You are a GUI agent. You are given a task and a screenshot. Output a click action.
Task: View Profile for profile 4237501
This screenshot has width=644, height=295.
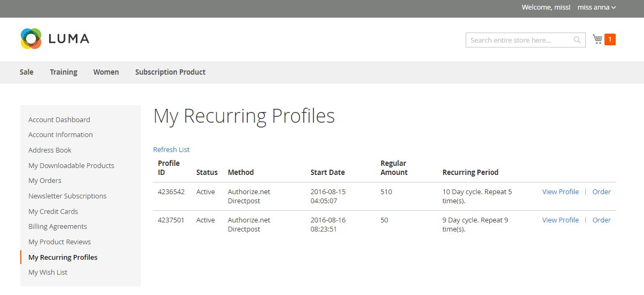[560, 220]
